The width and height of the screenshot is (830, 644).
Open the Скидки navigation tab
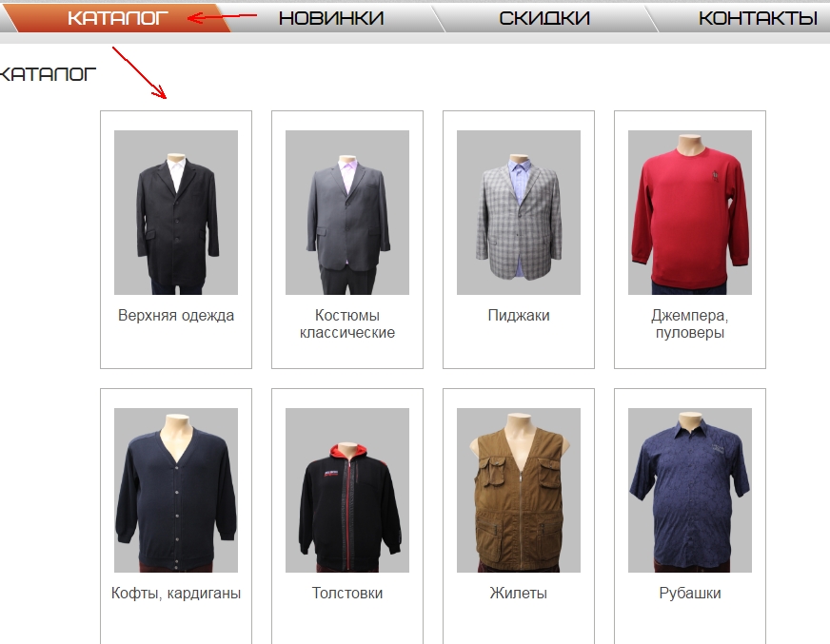[544, 17]
